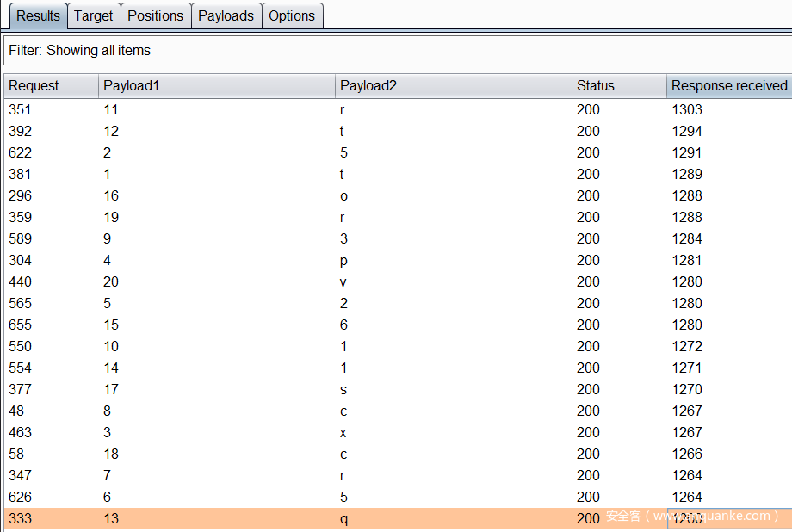Open the Target tab
Image resolution: width=792 pixels, height=532 pixels.
coord(93,15)
